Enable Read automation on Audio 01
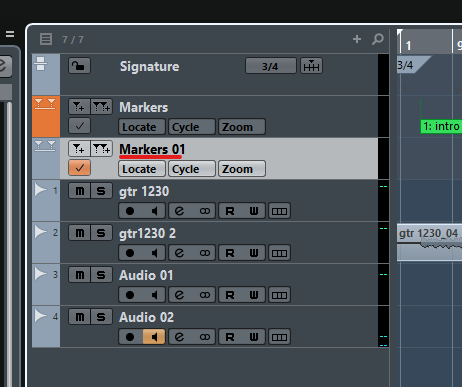The width and height of the screenshot is (462, 387). click(x=230, y=295)
